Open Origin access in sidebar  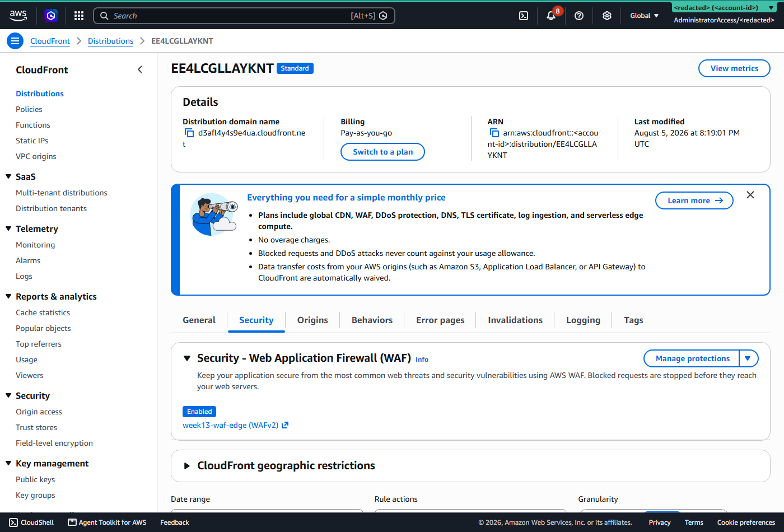point(39,412)
